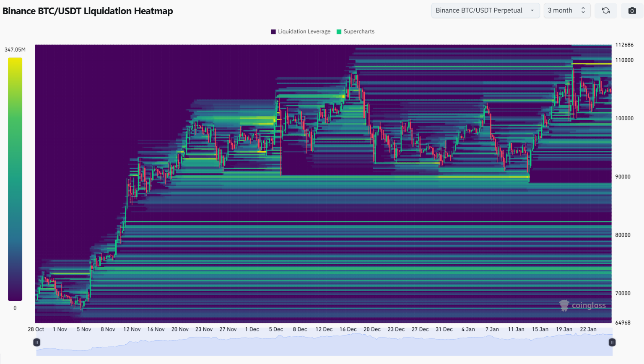This screenshot has height=364, width=644.
Task: Click the 12 Nov date label
Action: [x=132, y=329]
